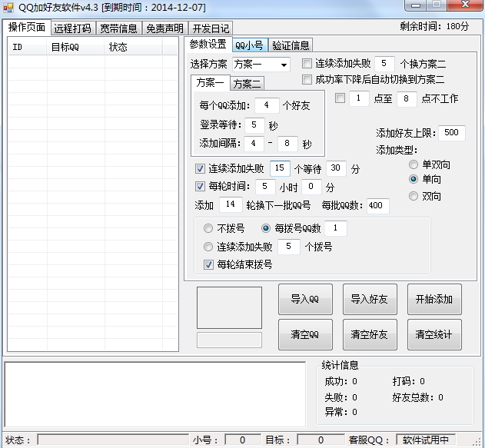Toggle 成功率下降后自动切换到方案二 checkbox
The height and width of the screenshot is (448, 485).
coord(307,79)
